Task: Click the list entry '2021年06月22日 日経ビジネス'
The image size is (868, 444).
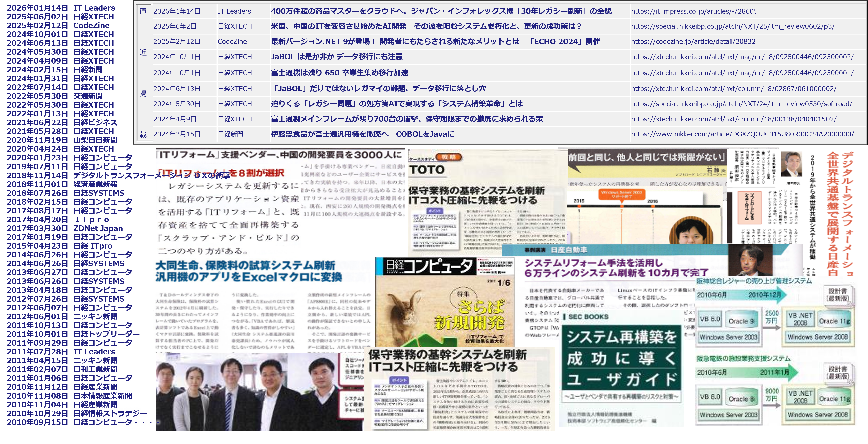Action: click(x=62, y=122)
